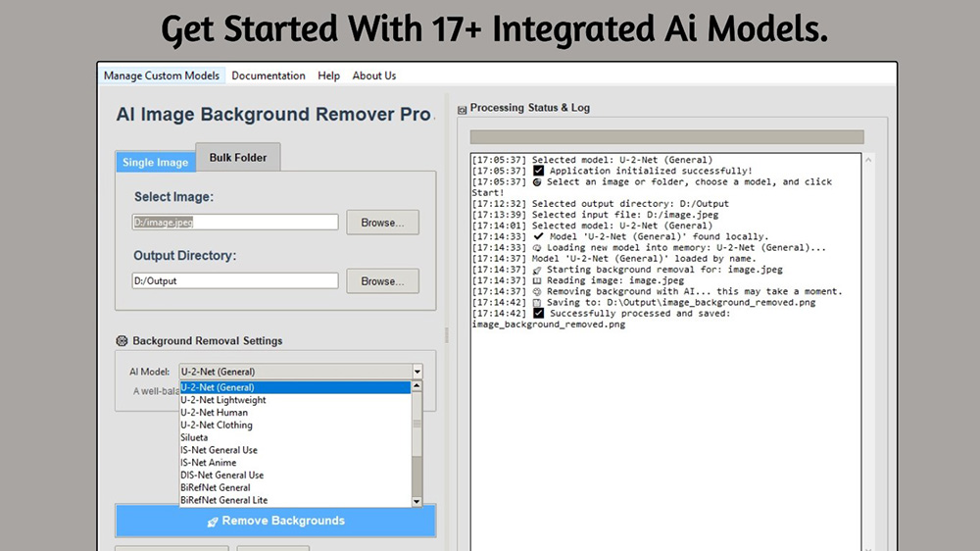Choose U-2-Net Human from the model list
This screenshot has height=551, width=980.
pos(215,413)
